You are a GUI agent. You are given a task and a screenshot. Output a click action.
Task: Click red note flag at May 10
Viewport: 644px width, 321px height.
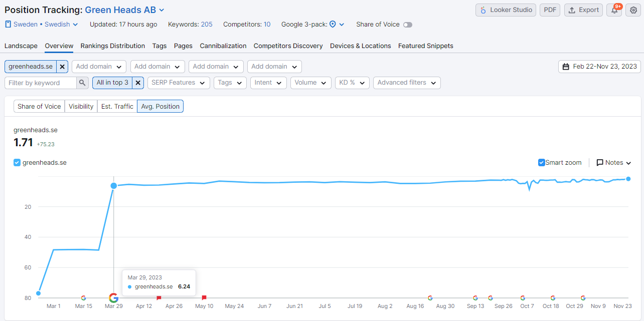pos(204,298)
